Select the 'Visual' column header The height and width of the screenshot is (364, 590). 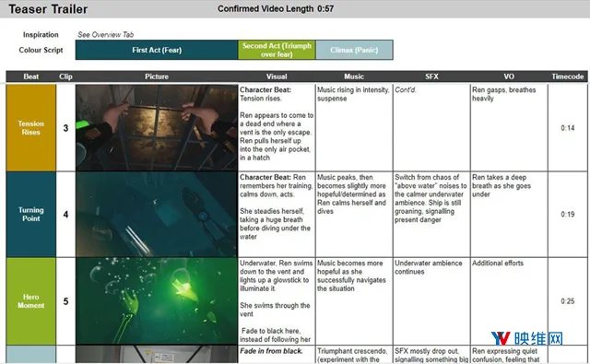[277, 76]
